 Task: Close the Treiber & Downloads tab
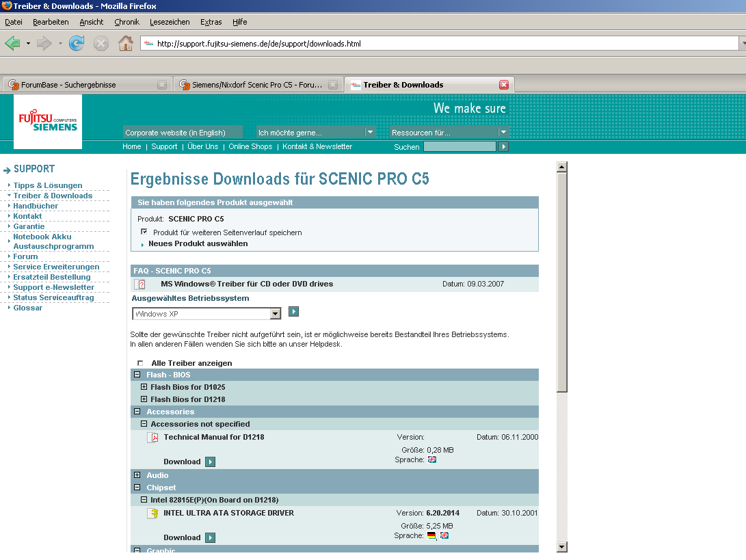[x=504, y=85]
